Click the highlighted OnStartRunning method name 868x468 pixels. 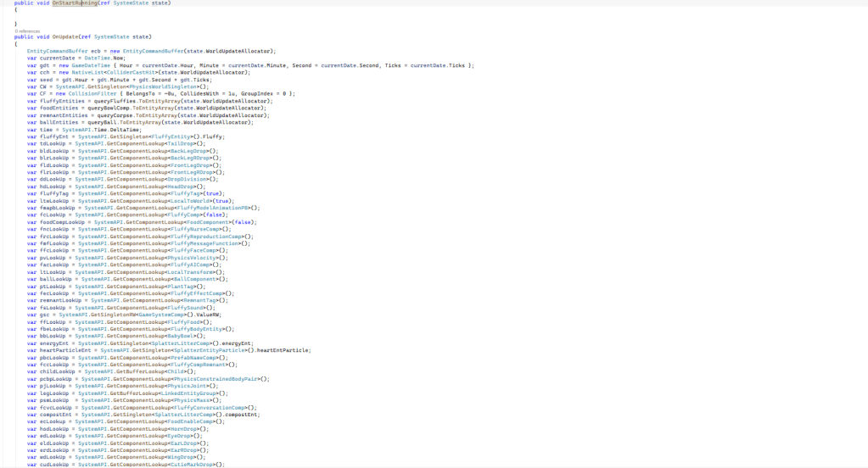75,3
